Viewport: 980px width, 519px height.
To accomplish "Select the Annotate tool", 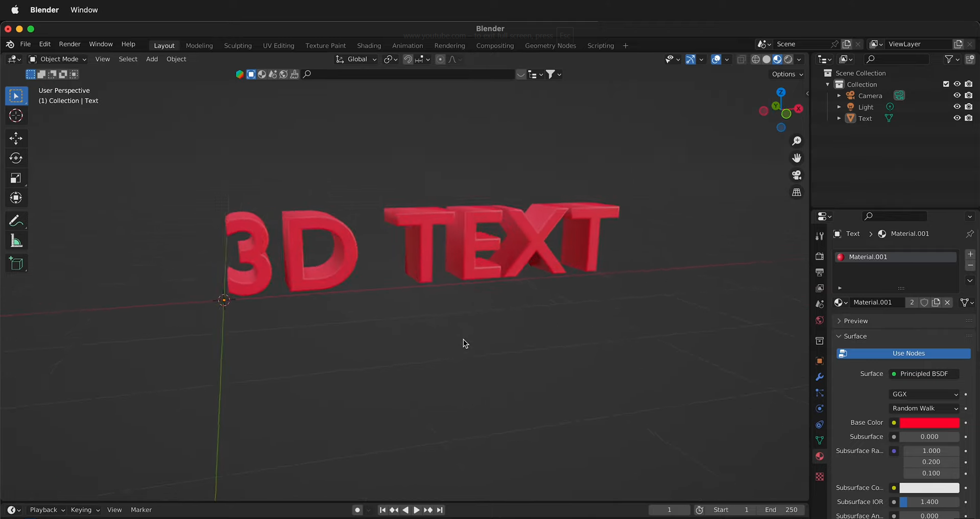I will (x=16, y=221).
